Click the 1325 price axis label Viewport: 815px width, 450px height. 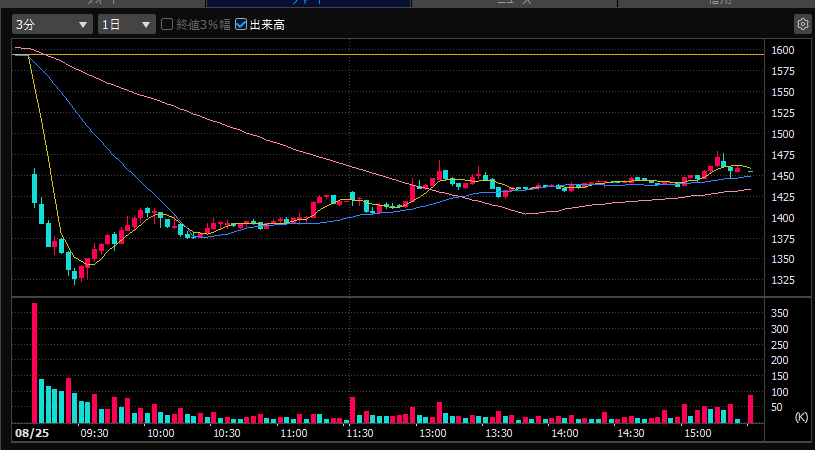783,280
